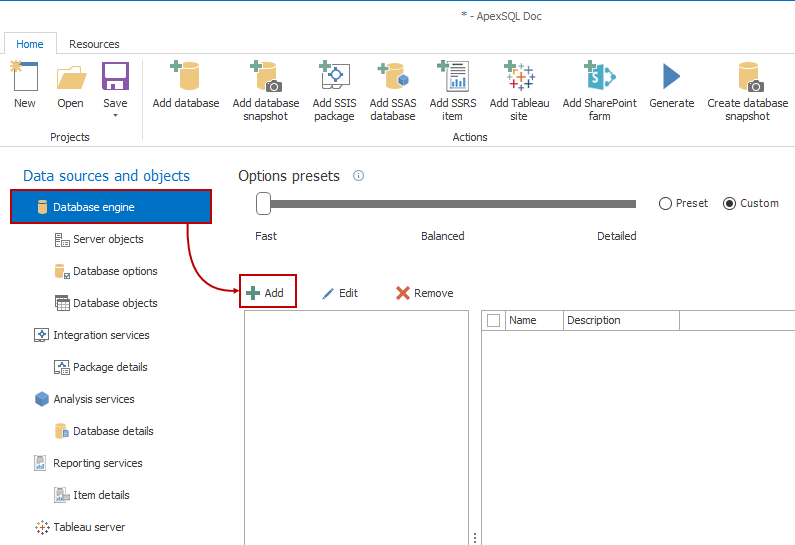Screen dimensions: 795x545
Task: Add an SSAS database
Action: pyautogui.click(x=393, y=91)
